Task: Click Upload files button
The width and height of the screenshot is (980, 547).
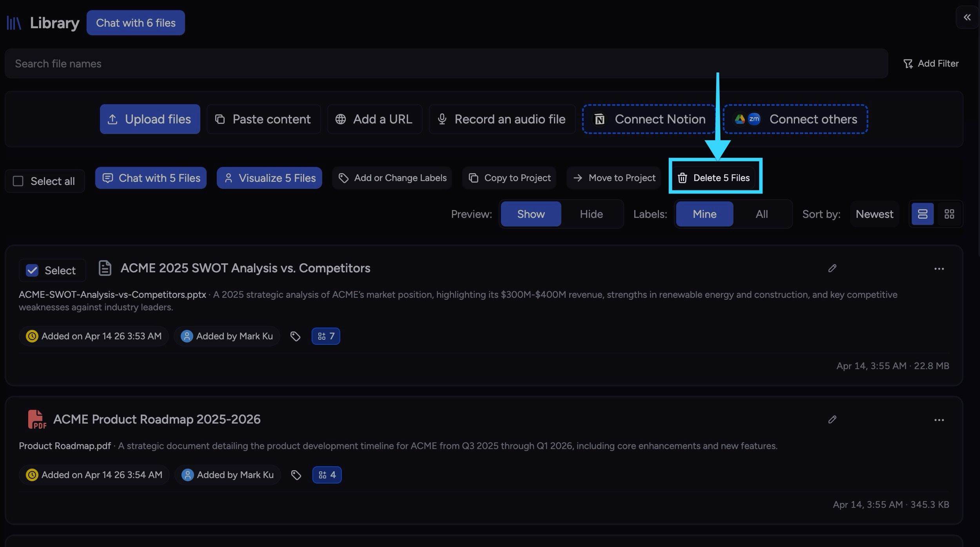Action: (x=150, y=119)
